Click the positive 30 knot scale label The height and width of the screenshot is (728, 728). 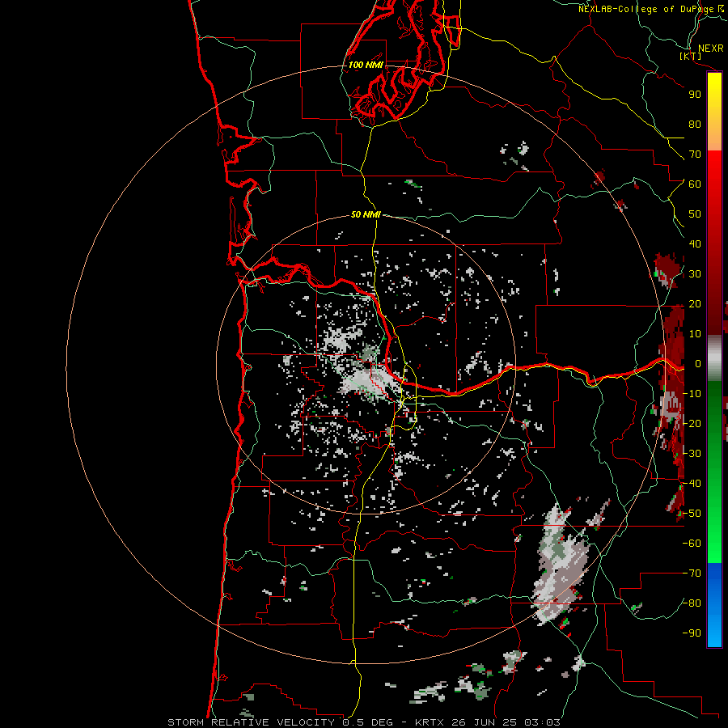(695, 274)
